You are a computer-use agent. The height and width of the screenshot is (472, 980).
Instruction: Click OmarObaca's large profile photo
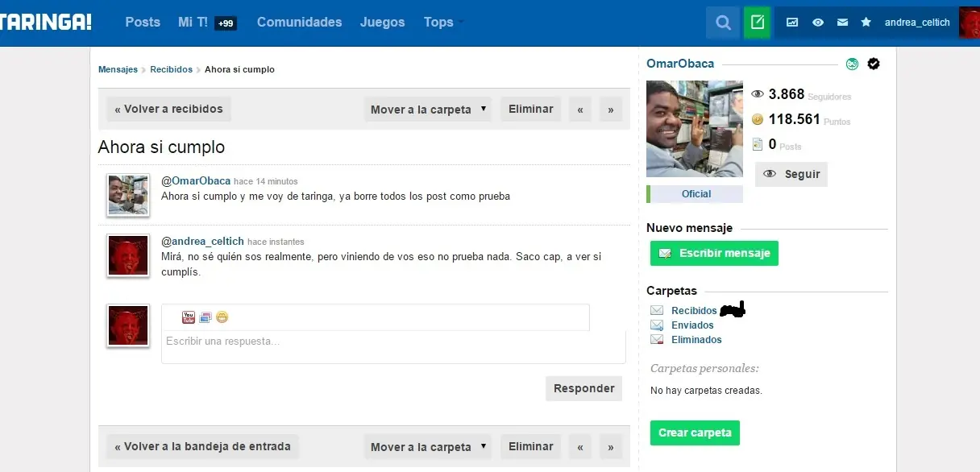point(695,128)
